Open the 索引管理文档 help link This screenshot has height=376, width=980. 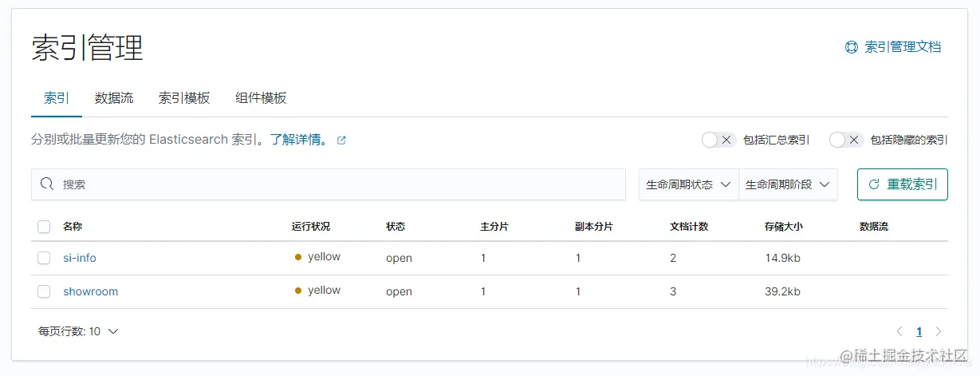[x=893, y=47]
